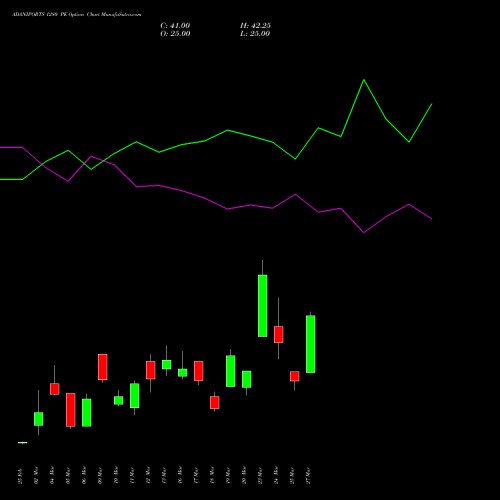Select the flat green candle above 25 Feb
Screen dimensions: 500x500
click(23, 443)
